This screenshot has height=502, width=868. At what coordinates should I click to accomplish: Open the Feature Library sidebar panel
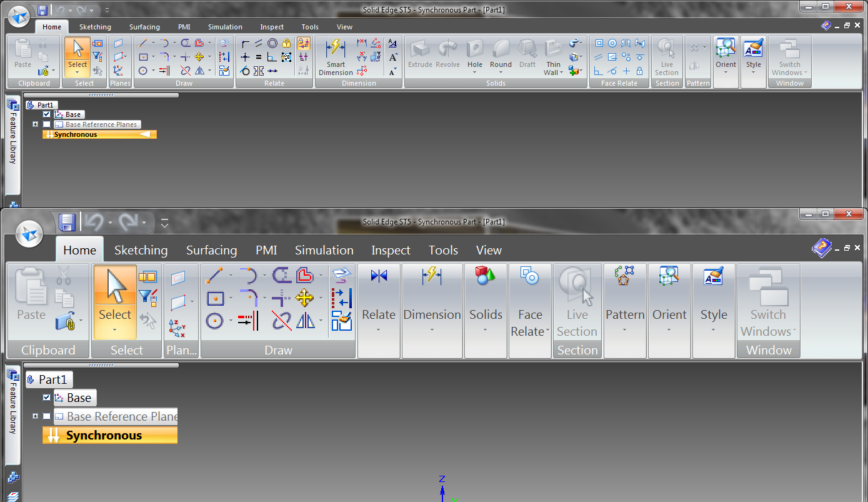13,413
